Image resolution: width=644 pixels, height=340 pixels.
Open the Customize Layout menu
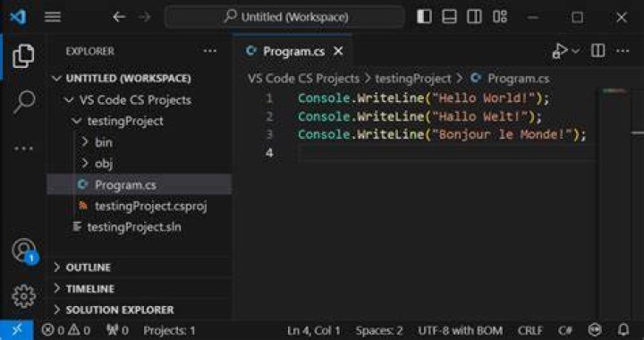[x=500, y=17]
